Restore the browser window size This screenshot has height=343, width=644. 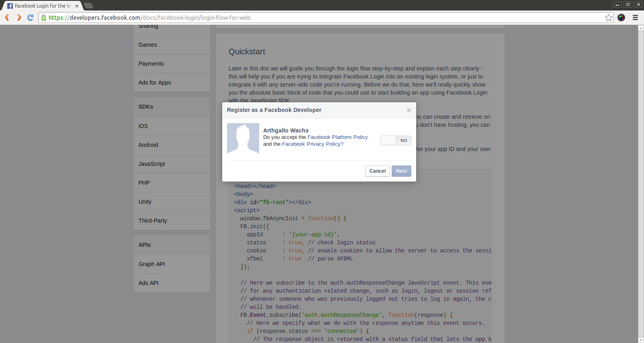point(628,4)
